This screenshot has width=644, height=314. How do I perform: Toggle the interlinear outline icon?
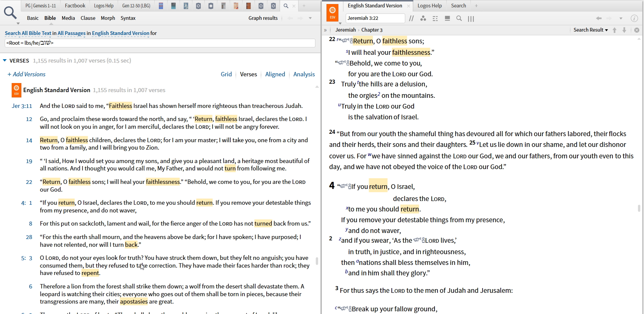click(x=435, y=18)
